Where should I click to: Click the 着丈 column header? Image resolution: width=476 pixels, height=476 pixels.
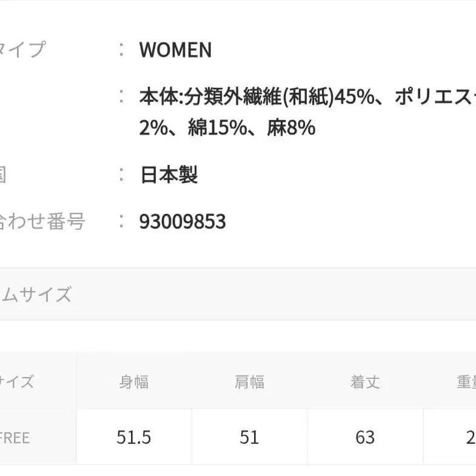(x=365, y=382)
